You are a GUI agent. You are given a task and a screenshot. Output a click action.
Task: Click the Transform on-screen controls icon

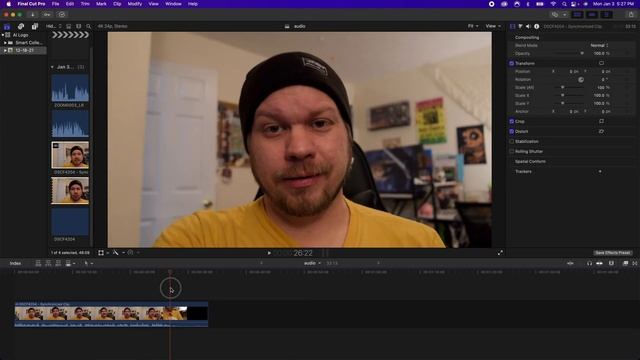[x=601, y=63]
